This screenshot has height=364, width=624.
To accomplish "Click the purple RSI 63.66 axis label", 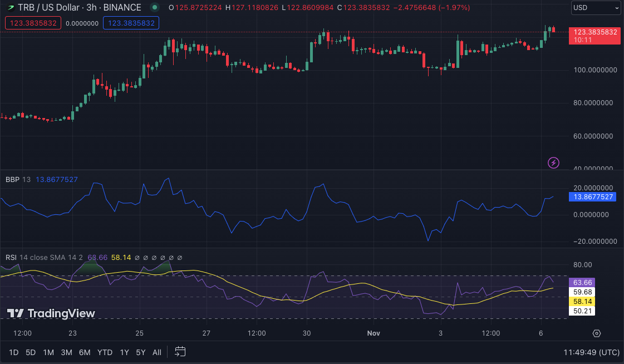I will [x=582, y=282].
